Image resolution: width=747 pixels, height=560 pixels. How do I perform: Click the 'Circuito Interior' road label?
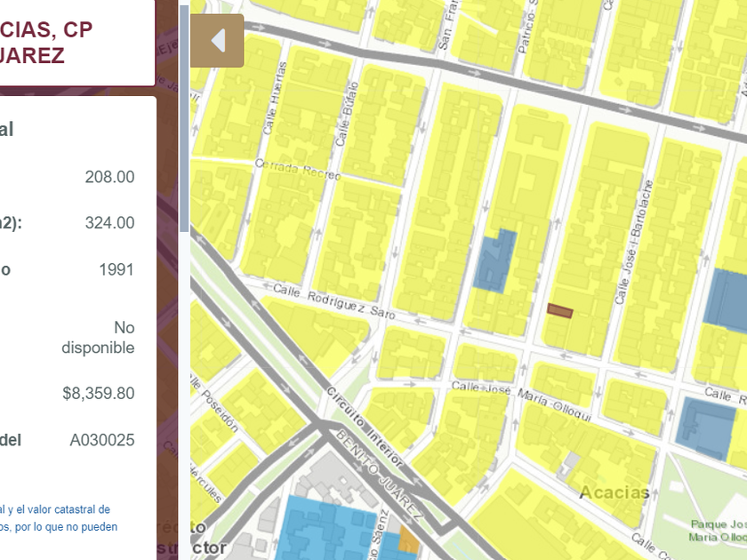click(365, 426)
